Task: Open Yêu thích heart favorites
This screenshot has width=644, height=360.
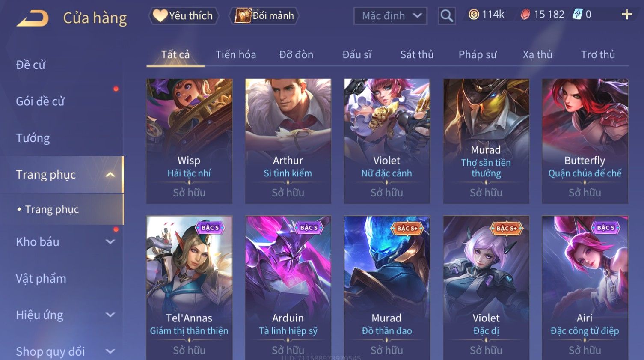Action: pyautogui.click(x=184, y=16)
